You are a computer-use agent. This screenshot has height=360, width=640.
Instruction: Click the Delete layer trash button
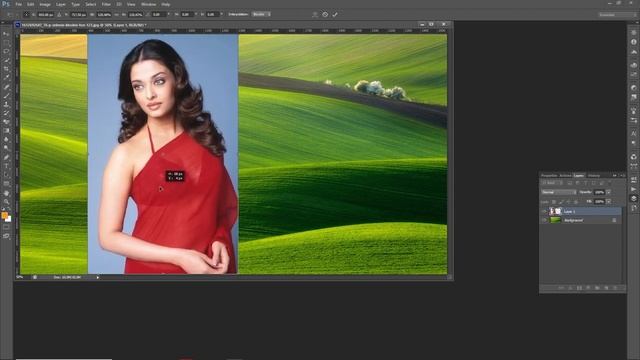[615, 288]
